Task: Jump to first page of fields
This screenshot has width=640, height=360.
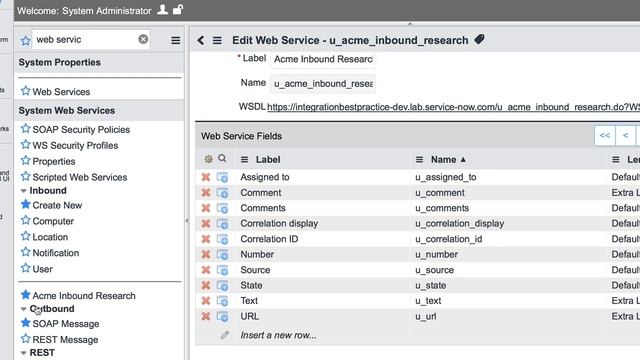Action: point(604,136)
